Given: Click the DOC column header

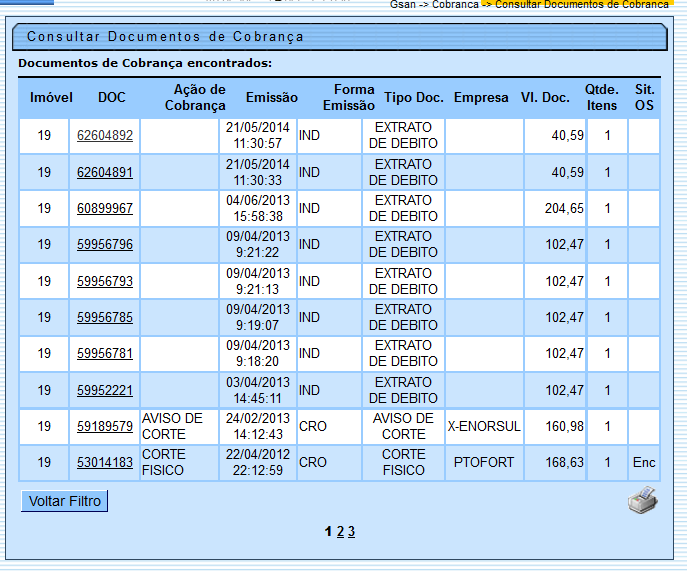Looking at the screenshot, I should tap(112, 97).
